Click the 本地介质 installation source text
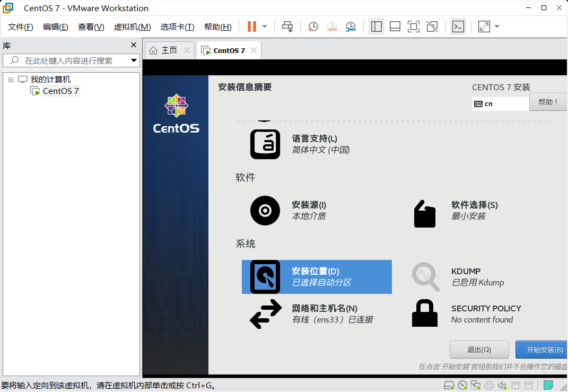The width and height of the screenshot is (568, 392). (x=309, y=216)
